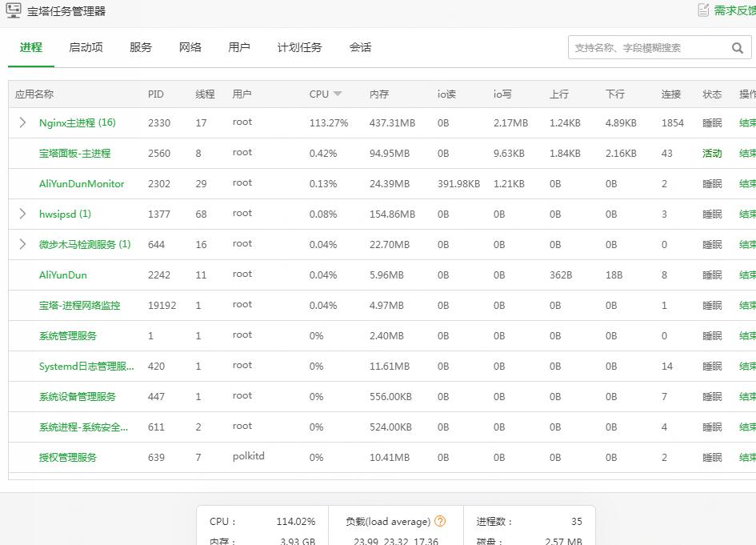Click the 微步木马检测服务 (1) name
The width and height of the screenshot is (756, 545).
[85, 245]
